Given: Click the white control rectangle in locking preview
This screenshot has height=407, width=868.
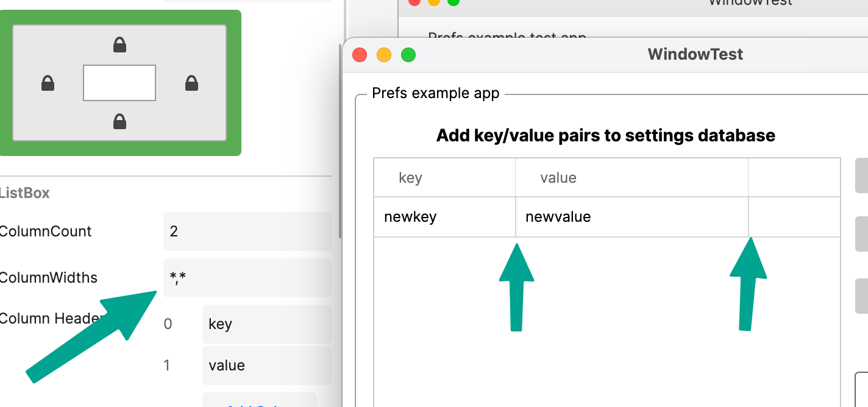Looking at the screenshot, I should click(119, 83).
